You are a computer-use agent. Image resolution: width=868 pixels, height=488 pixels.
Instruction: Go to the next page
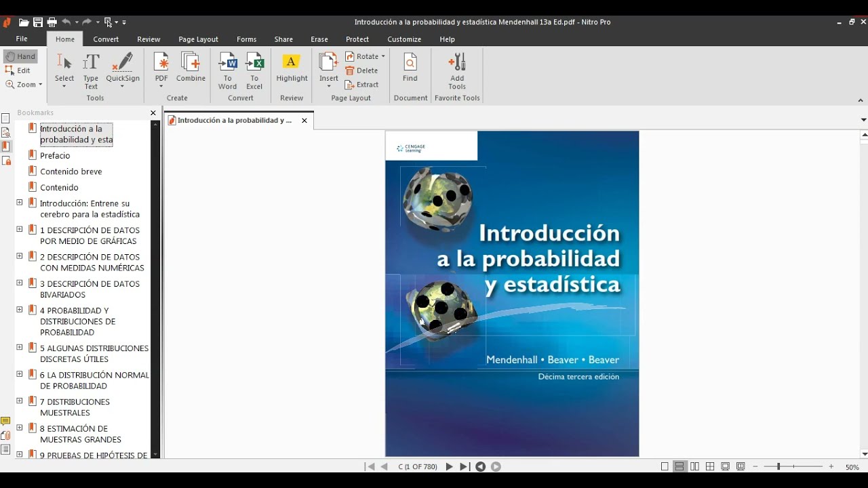(x=449, y=466)
